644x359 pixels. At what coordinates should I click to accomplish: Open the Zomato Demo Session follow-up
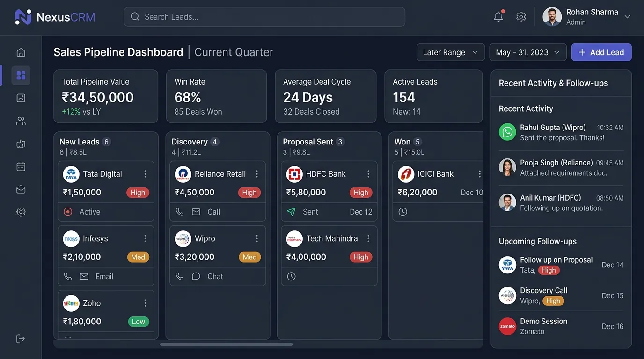[561, 326]
